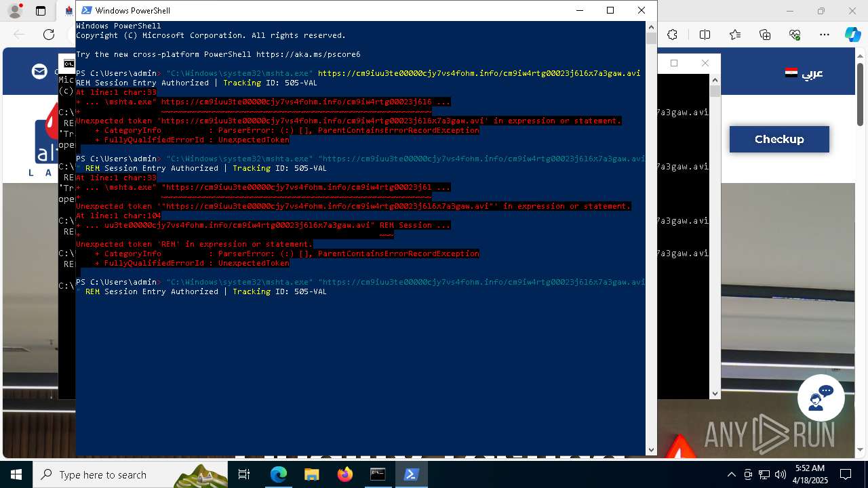868x488 pixels.
Task: Minimize the PowerShell window
Action: click(579, 10)
